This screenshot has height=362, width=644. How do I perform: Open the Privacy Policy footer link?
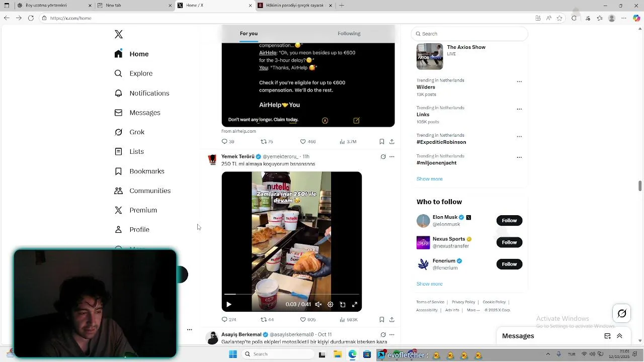point(463,302)
